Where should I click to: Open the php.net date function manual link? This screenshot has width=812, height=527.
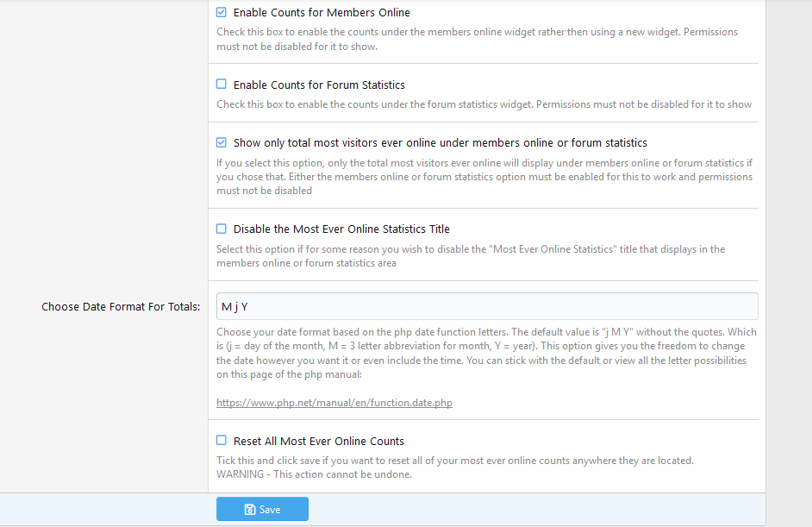334,403
